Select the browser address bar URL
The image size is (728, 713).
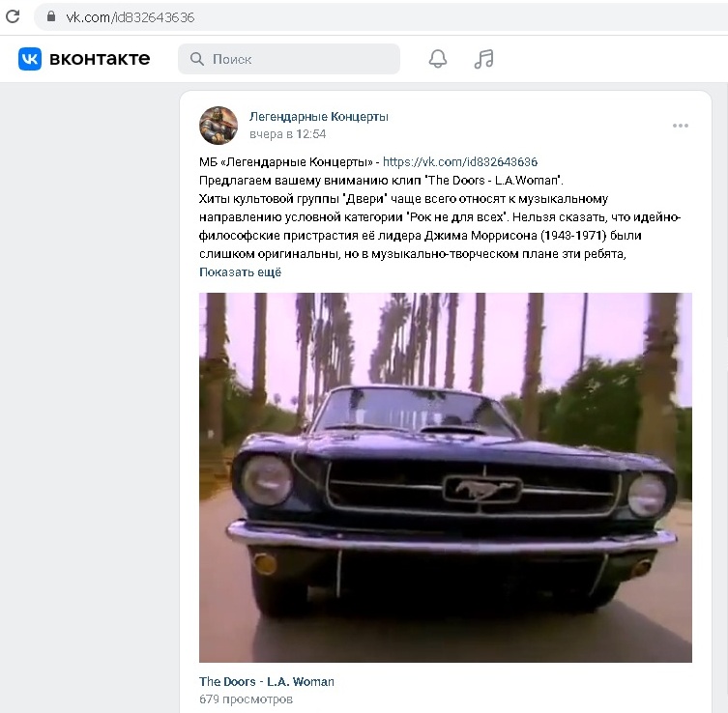(x=130, y=17)
